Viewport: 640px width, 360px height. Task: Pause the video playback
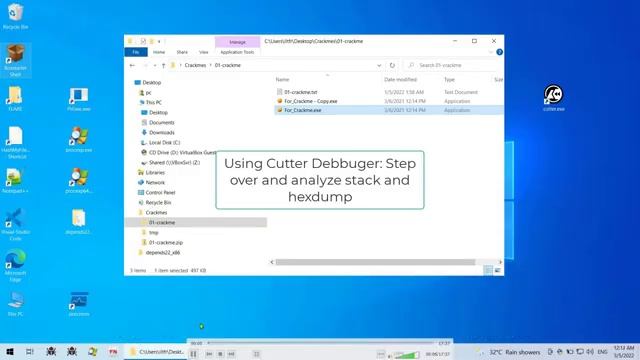(x=193, y=354)
